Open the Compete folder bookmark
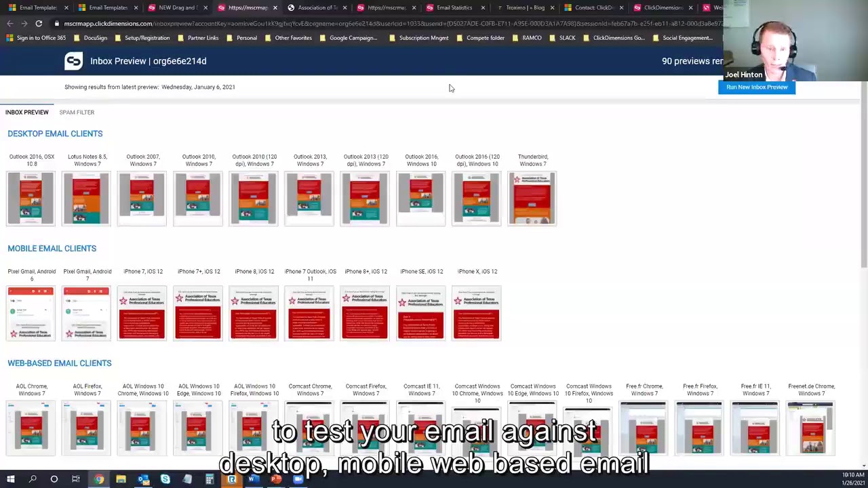This screenshot has width=868, height=488. pyautogui.click(x=480, y=38)
